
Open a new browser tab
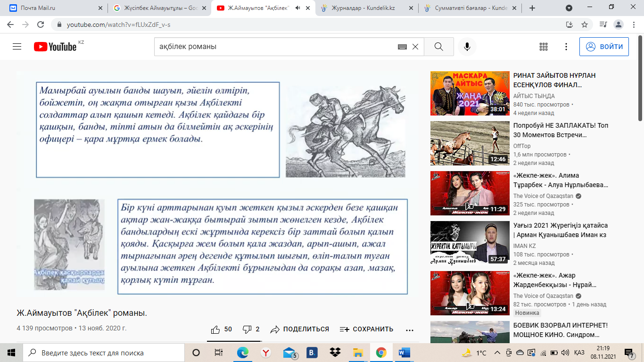point(532,8)
